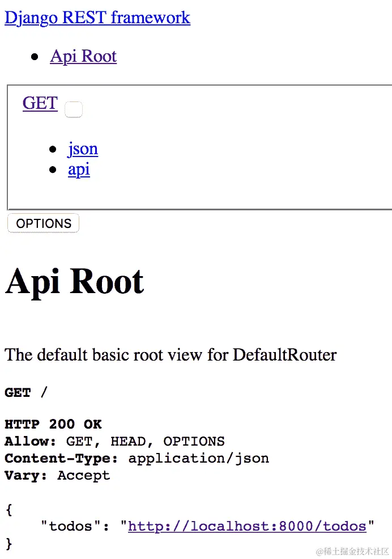This screenshot has width=392, height=559.
Task: Click the small button next to GET
Action: [74, 109]
